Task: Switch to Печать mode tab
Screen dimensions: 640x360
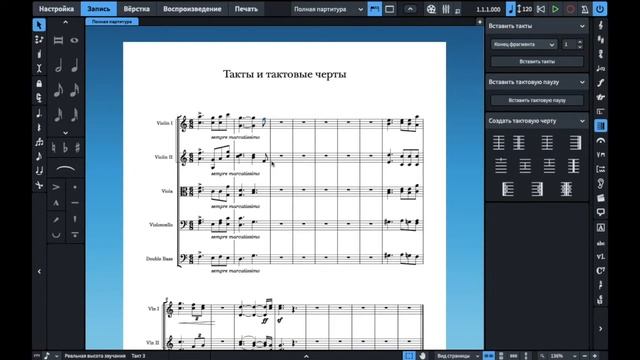Action: click(246, 9)
